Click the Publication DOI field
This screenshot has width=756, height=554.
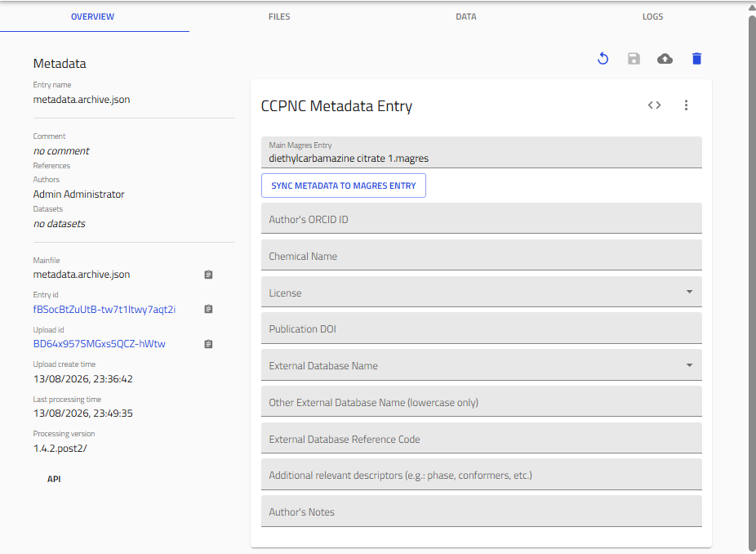click(481, 328)
